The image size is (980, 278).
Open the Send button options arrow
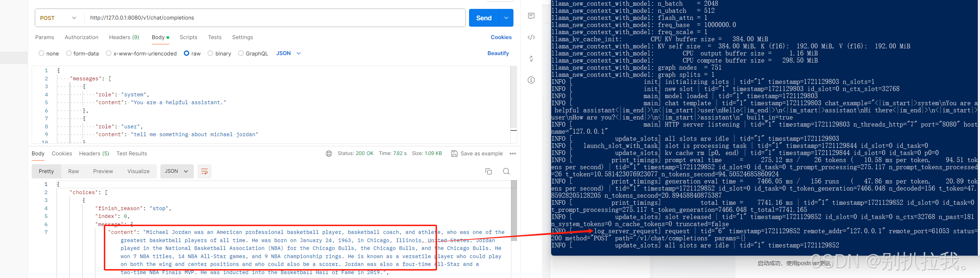pyautogui.click(x=506, y=18)
